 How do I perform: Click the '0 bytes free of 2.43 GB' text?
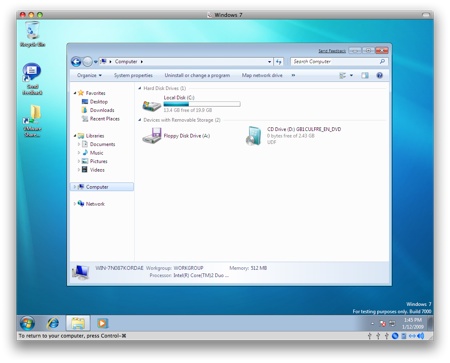point(291,136)
